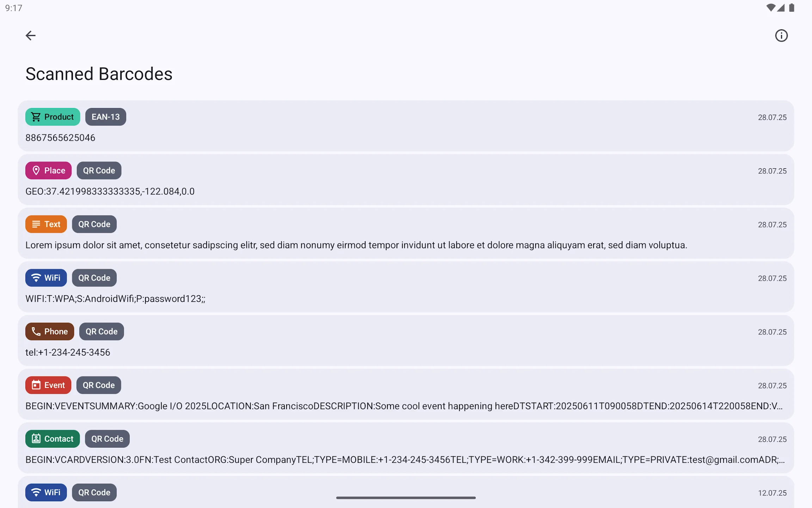
Task: Tap the Product shopping cart chip
Action: click(53, 117)
